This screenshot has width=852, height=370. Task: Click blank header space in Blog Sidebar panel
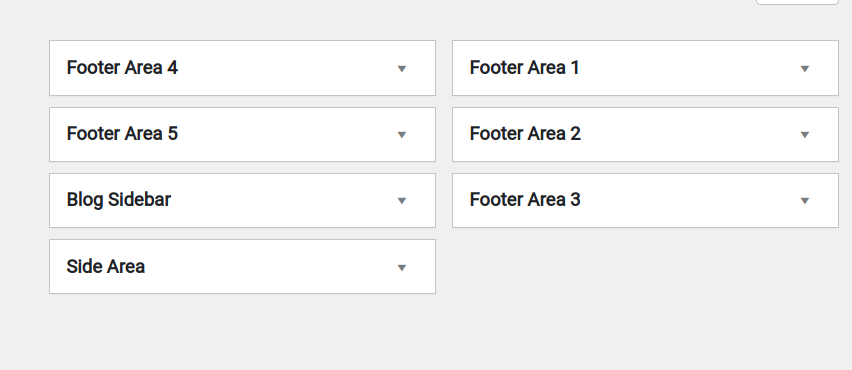(x=283, y=200)
